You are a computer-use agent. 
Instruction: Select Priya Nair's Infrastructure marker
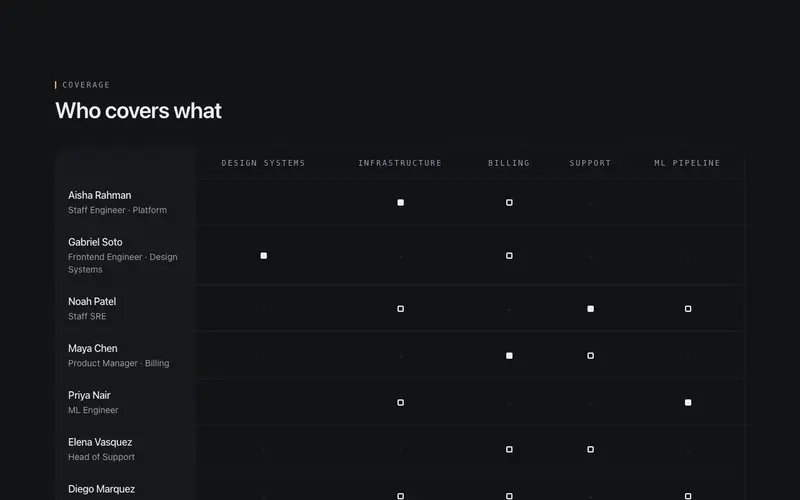pyautogui.click(x=401, y=403)
